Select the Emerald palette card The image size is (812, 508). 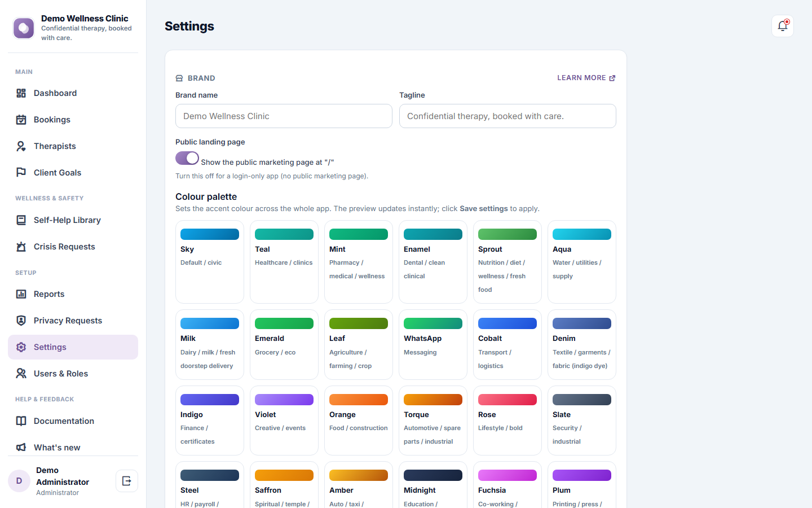pos(284,344)
